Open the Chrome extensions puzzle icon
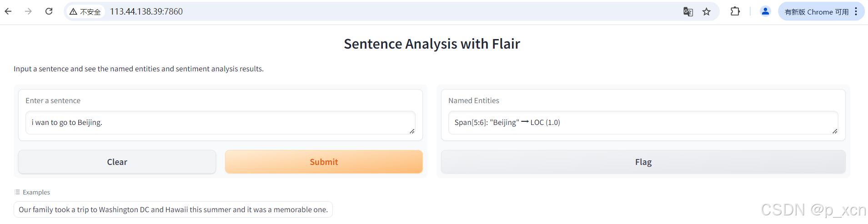 (x=735, y=12)
